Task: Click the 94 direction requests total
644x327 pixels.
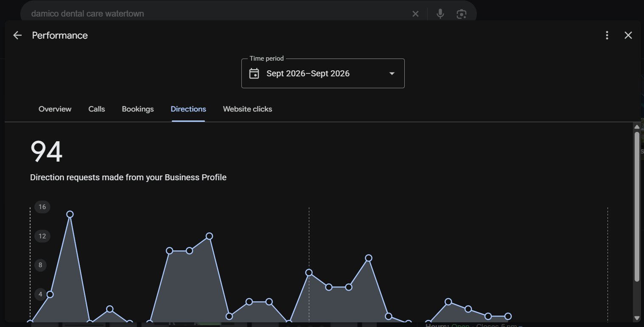Action: click(x=47, y=152)
